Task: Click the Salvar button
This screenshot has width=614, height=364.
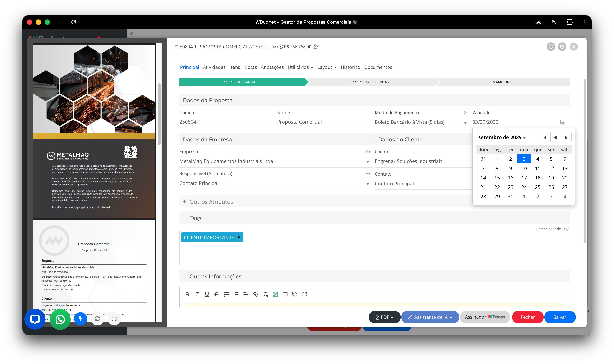Action: point(559,317)
